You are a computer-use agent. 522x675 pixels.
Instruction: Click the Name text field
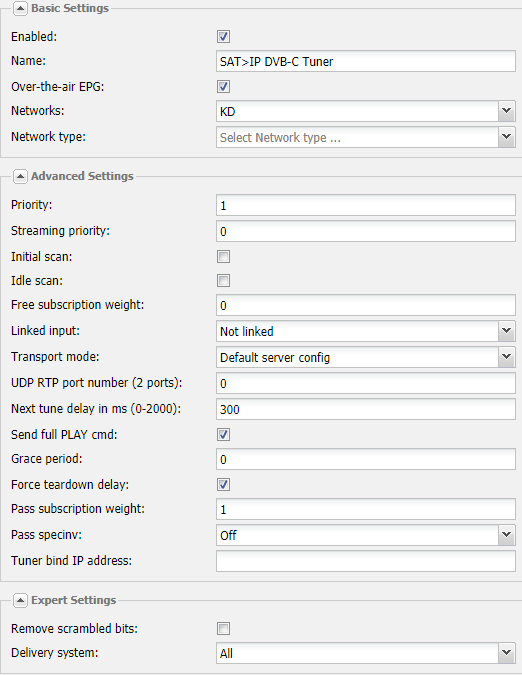[366, 62]
